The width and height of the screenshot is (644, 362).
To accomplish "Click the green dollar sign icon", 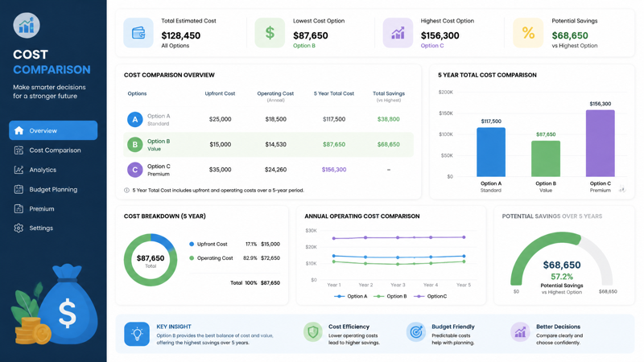I will click(x=270, y=33).
